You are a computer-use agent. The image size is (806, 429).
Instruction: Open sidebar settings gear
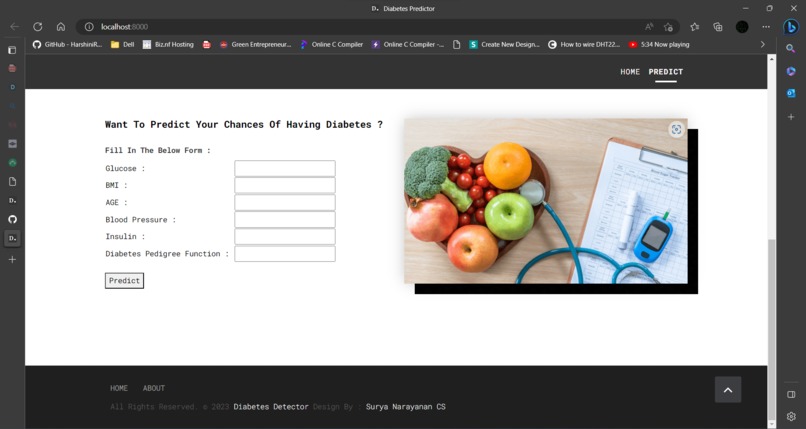coord(791,416)
